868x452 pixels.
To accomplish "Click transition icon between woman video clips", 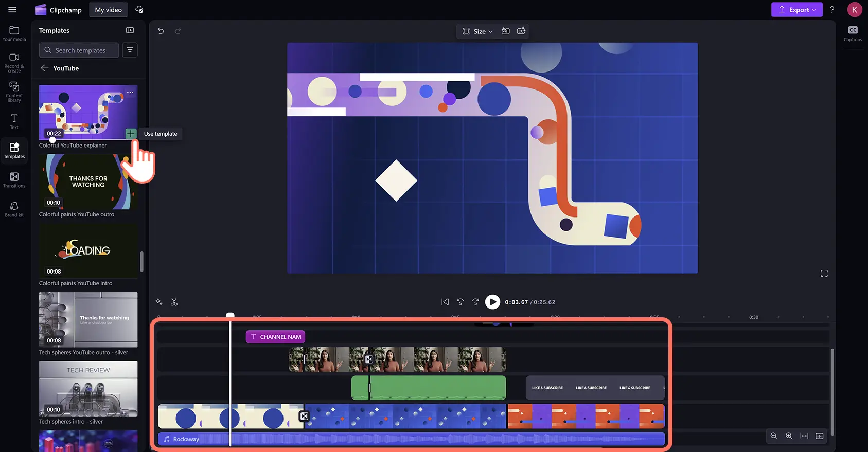I will (369, 359).
